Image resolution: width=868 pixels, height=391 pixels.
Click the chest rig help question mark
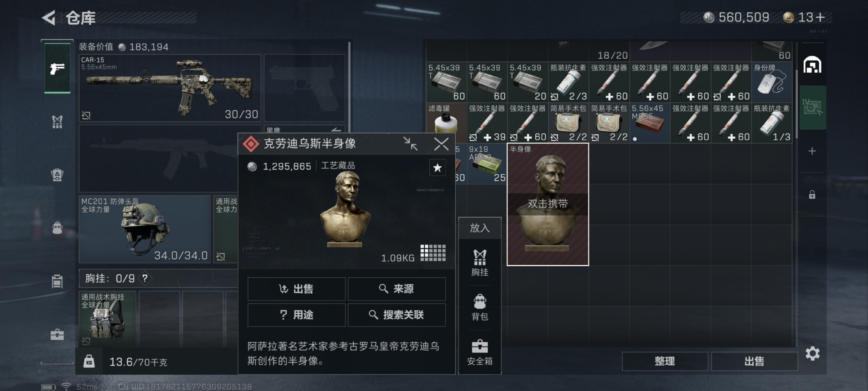point(145,278)
